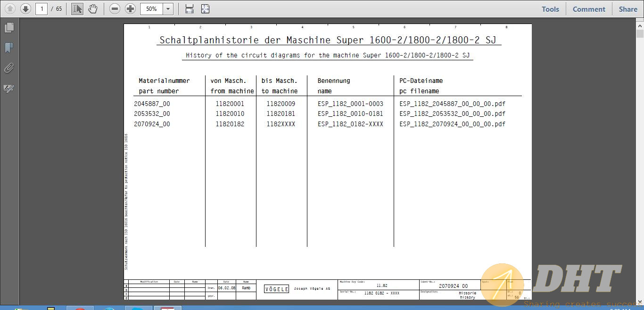Open zoom percentage dropdown arrow
This screenshot has height=310, width=644.
point(168,8)
